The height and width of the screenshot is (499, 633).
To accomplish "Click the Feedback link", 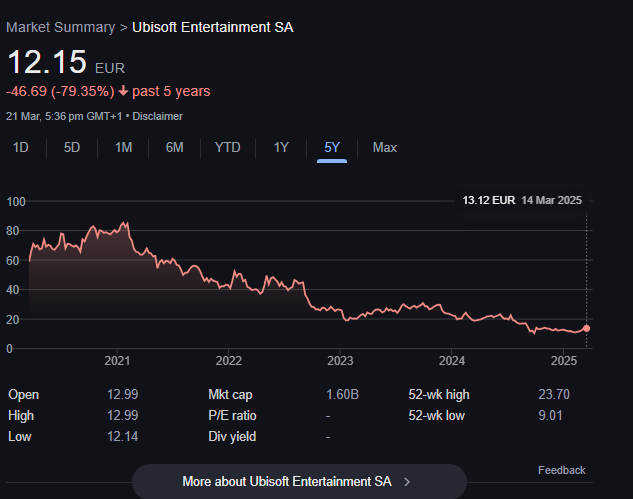I will click(561, 470).
